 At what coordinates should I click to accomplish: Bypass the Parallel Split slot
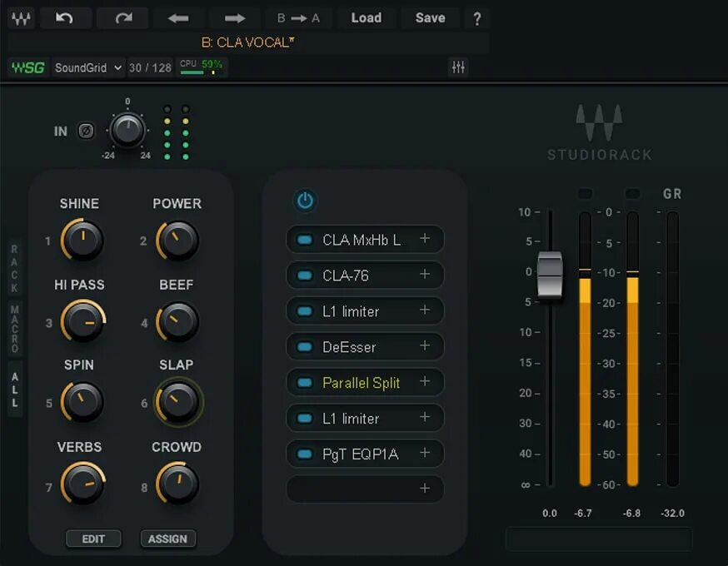pyautogui.click(x=305, y=383)
